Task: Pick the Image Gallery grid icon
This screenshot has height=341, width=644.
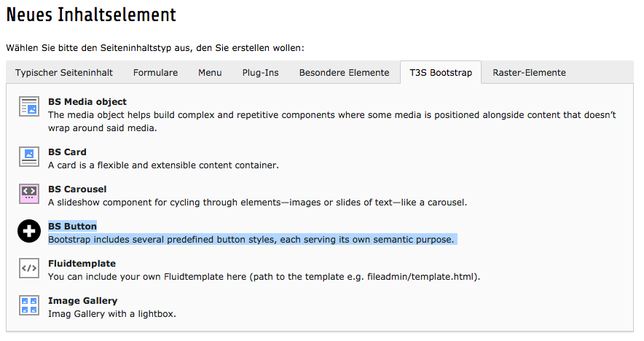Action: point(29,305)
